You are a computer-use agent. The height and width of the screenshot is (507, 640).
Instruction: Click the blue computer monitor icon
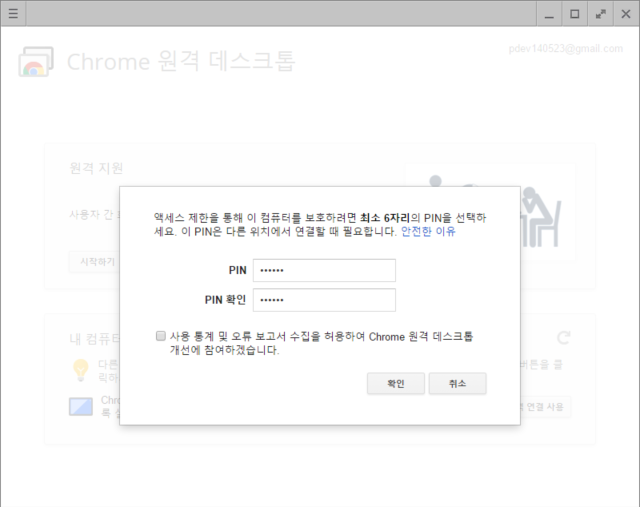pyautogui.click(x=81, y=407)
